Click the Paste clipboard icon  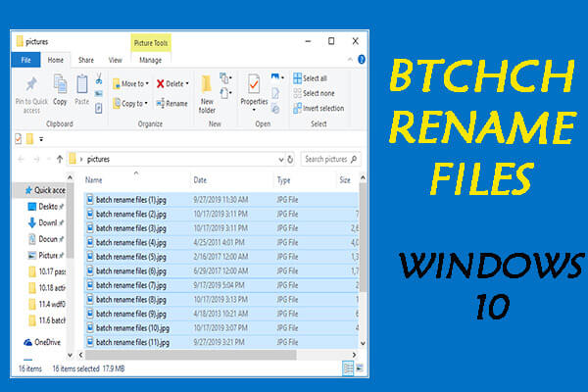click(x=81, y=83)
